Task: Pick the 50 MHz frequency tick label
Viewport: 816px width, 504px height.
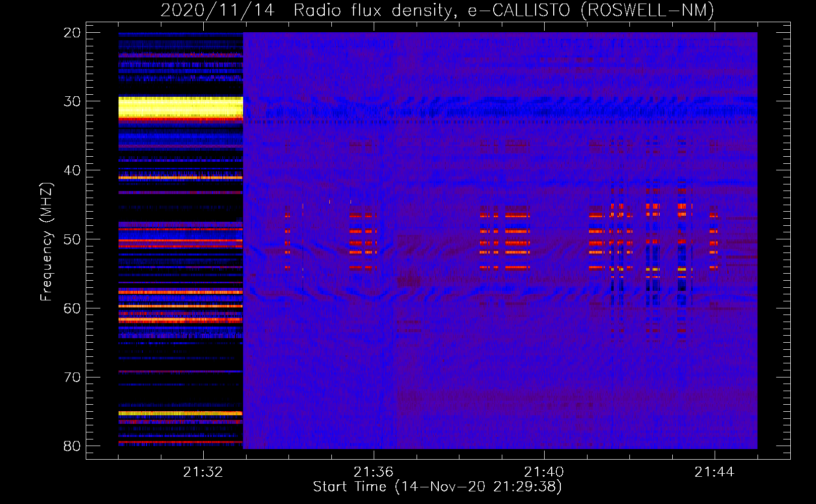Action: pos(72,239)
